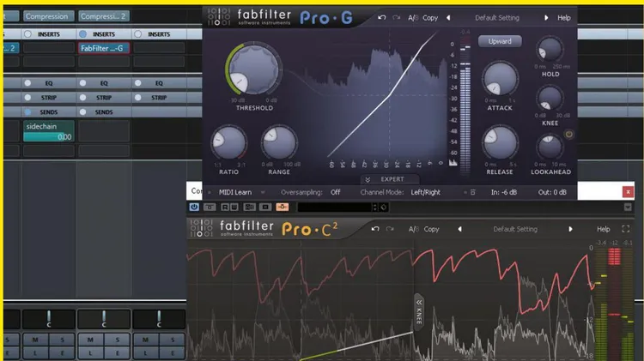The height and width of the screenshot is (361, 644).
Task: Click the In: -6 dB value
Action: coord(503,192)
